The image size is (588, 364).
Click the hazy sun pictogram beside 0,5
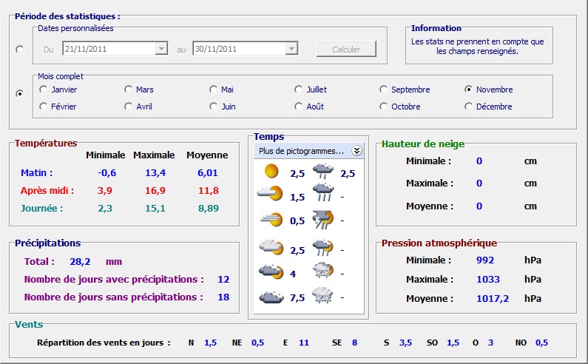click(271, 219)
